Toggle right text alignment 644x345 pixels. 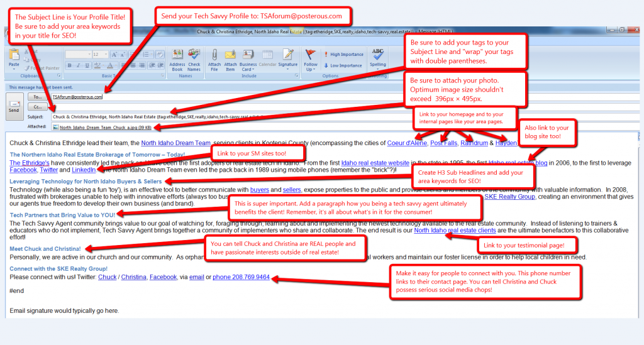(142, 65)
